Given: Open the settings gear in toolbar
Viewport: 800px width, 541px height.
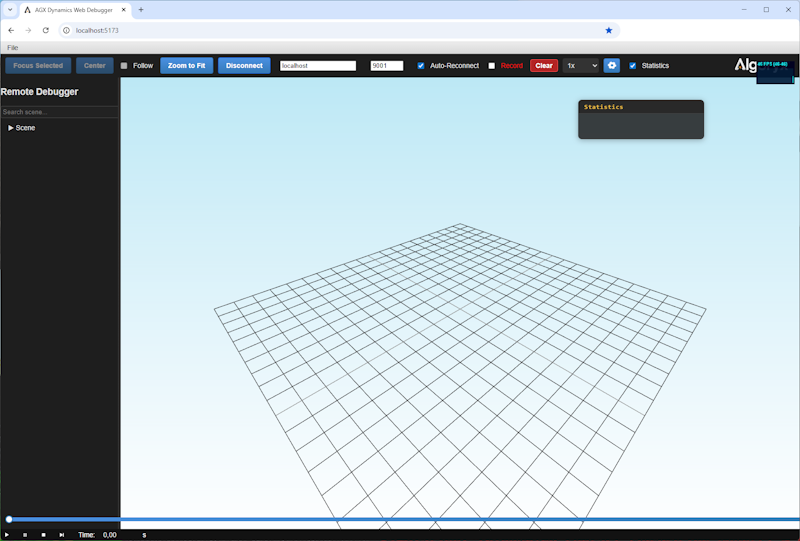Looking at the screenshot, I should coord(611,65).
